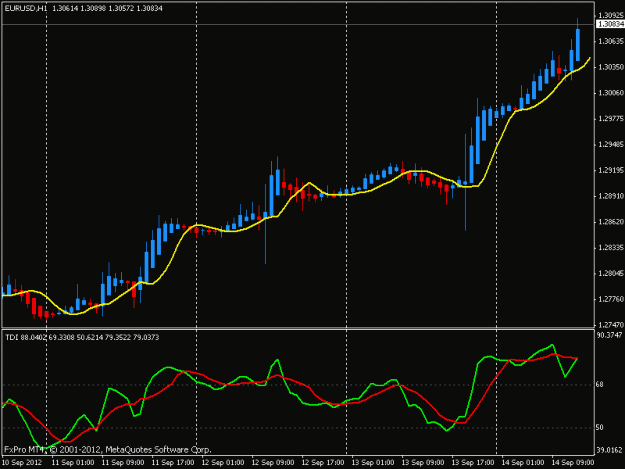Image resolution: width=625 pixels, height=469 pixels.
Task: Click the 1.30925 price axis label
Action: (611, 15)
